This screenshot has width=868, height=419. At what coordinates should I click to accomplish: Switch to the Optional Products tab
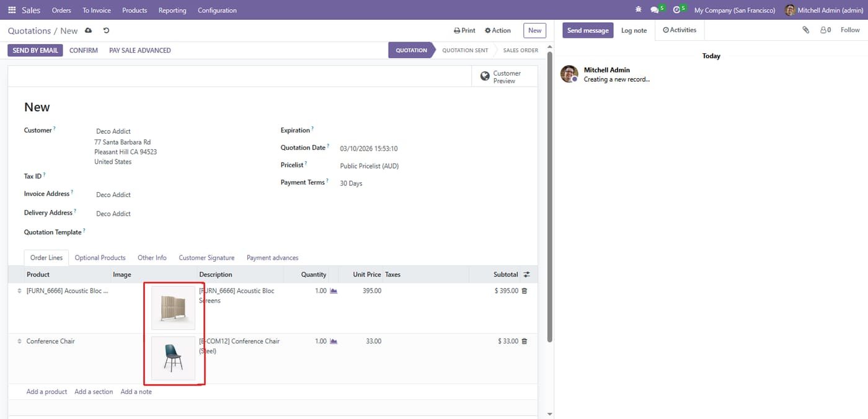click(100, 258)
